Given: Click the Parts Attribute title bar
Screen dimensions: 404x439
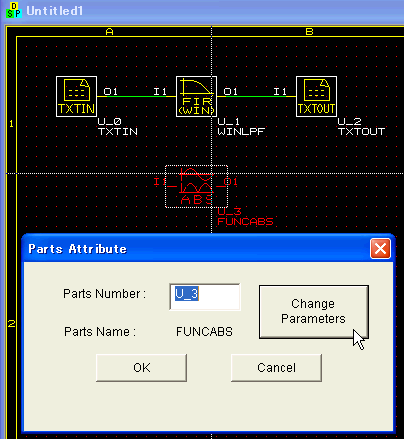Looking at the screenshot, I should [x=196, y=249].
